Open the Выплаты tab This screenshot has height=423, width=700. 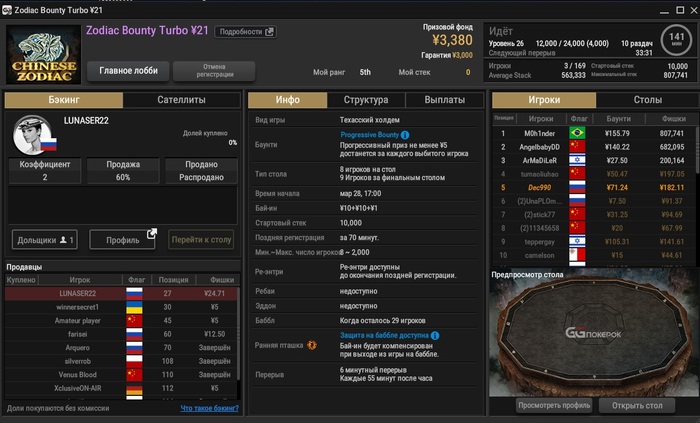(445, 100)
